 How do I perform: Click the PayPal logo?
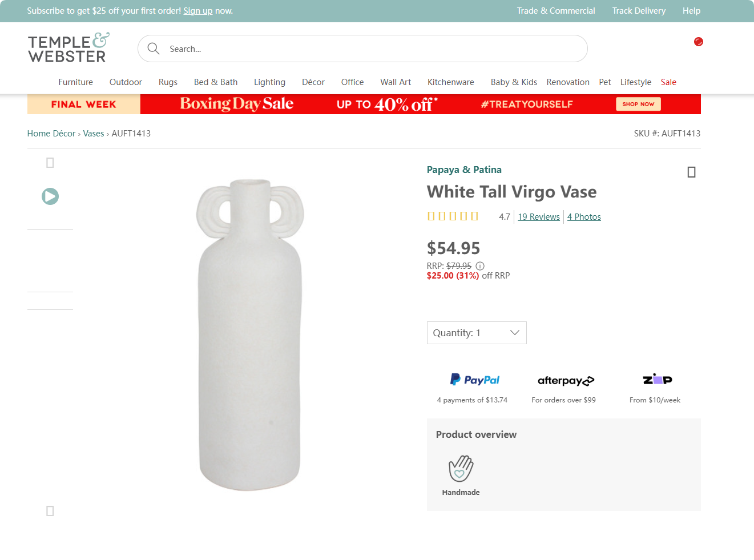(474, 380)
